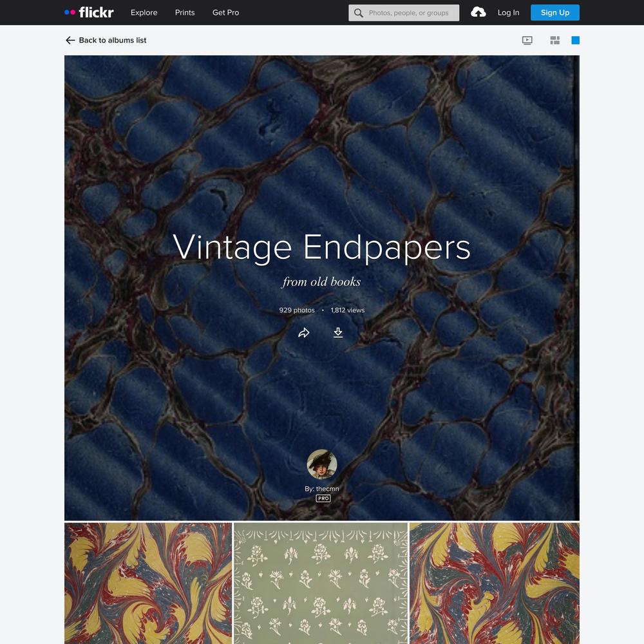Select the blue square single-view layout
Image resolution: width=644 pixels, height=644 pixels.
tap(575, 40)
